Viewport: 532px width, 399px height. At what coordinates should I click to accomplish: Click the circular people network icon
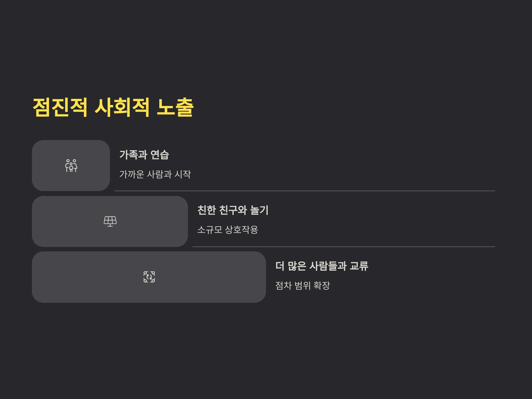pyautogui.click(x=149, y=277)
